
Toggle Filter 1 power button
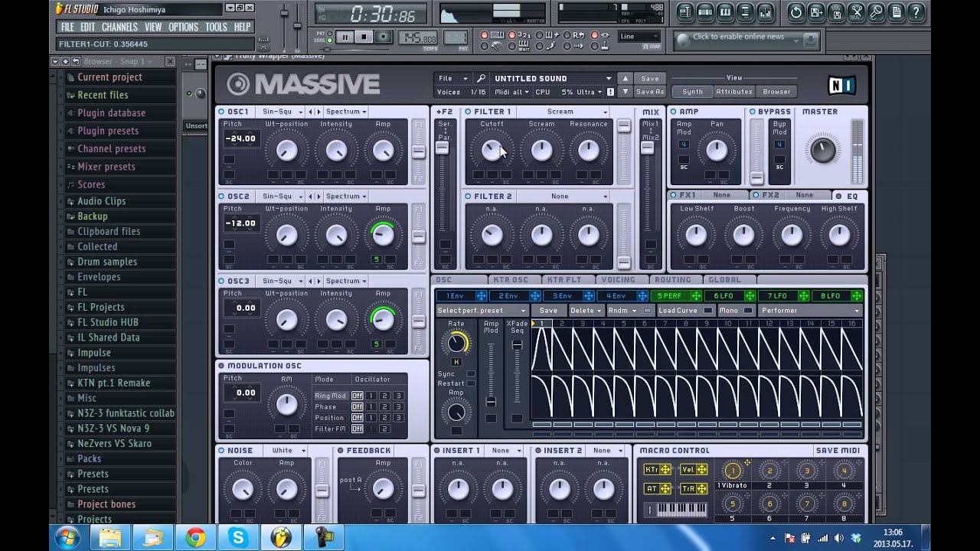tap(468, 112)
